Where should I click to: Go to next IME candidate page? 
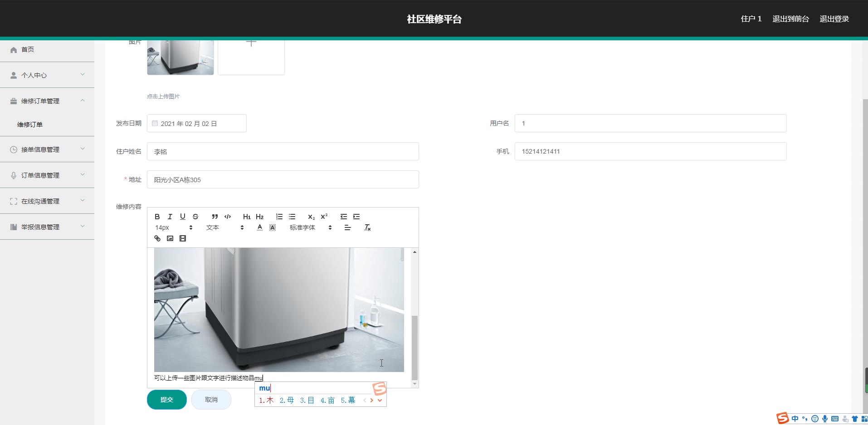(372, 400)
